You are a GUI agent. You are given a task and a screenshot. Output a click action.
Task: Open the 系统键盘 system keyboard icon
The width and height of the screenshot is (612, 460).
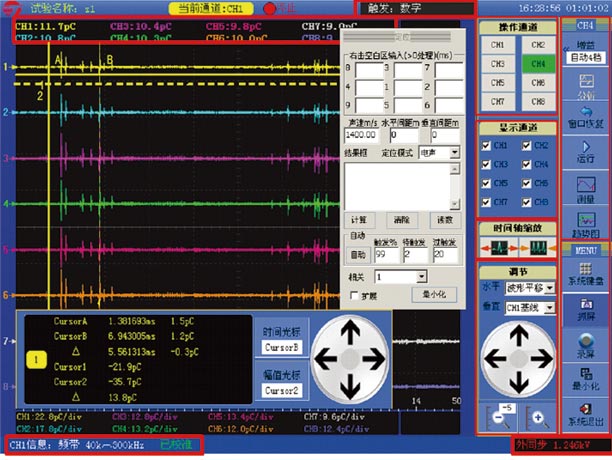coord(585,271)
